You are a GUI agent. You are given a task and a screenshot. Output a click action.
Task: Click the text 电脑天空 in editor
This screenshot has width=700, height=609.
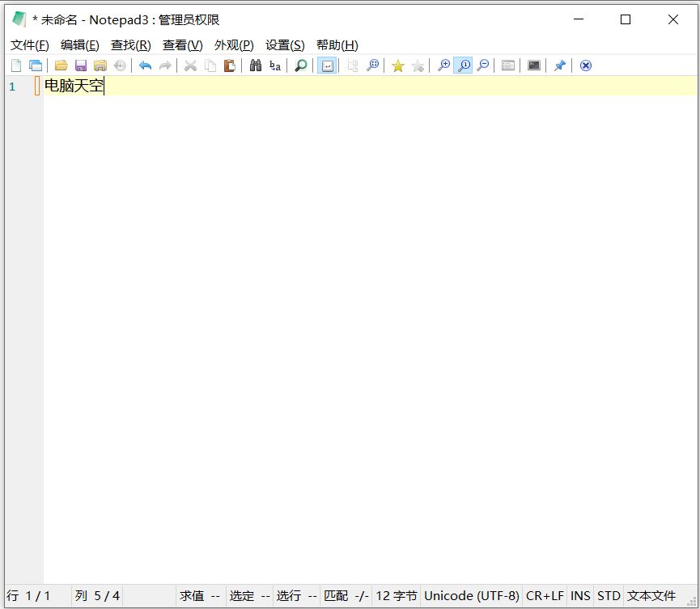tap(74, 85)
